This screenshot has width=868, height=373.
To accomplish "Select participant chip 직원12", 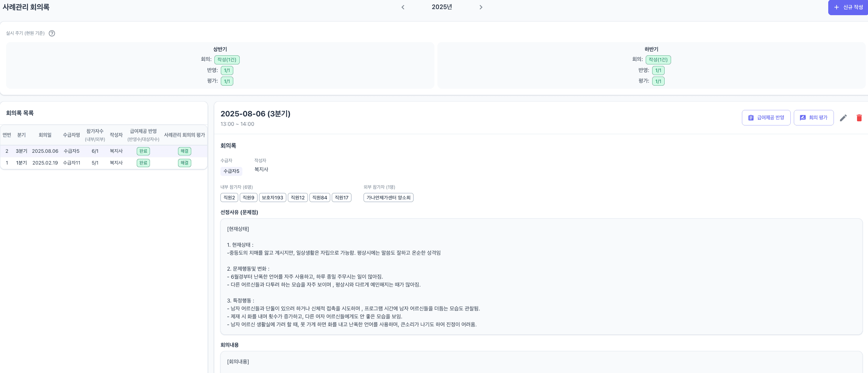I will (298, 197).
